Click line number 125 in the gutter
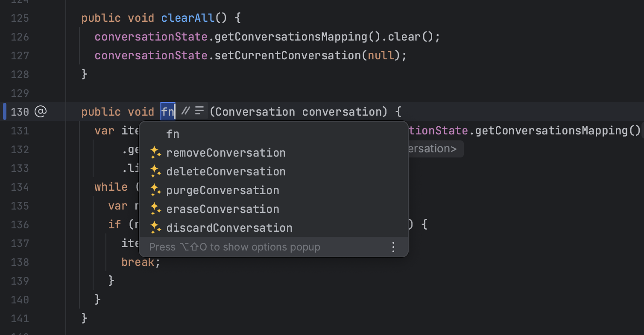This screenshot has height=335, width=644. 20,18
